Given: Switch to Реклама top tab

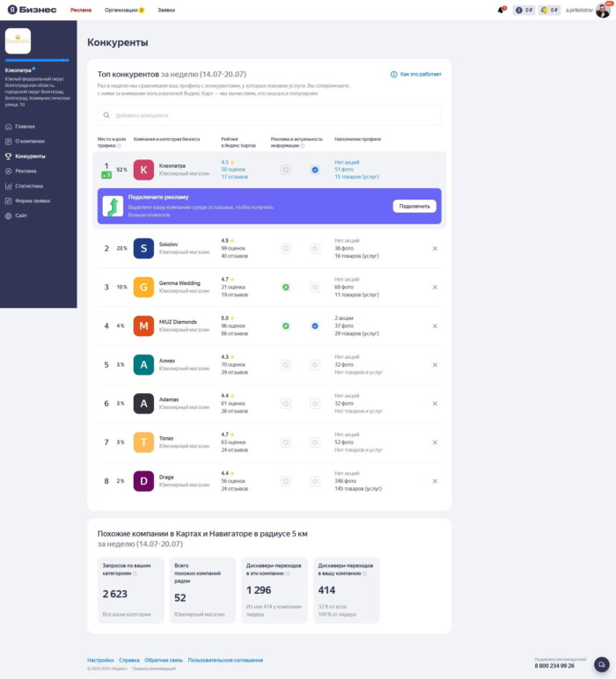Looking at the screenshot, I should (x=81, y=10).
